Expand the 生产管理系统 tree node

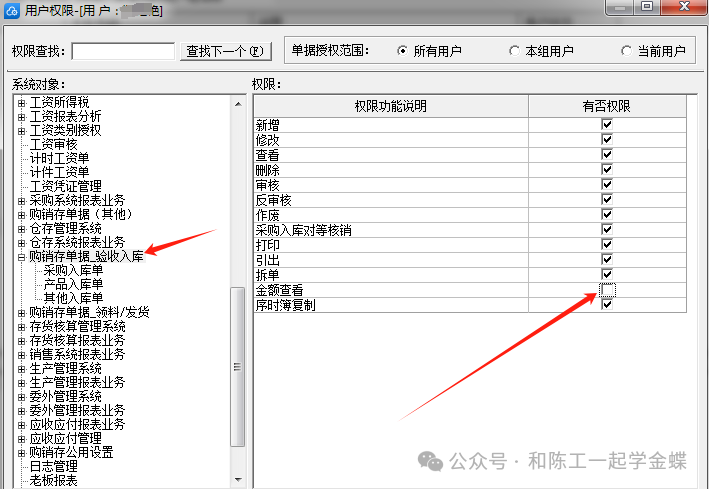(x=21, y=369)
